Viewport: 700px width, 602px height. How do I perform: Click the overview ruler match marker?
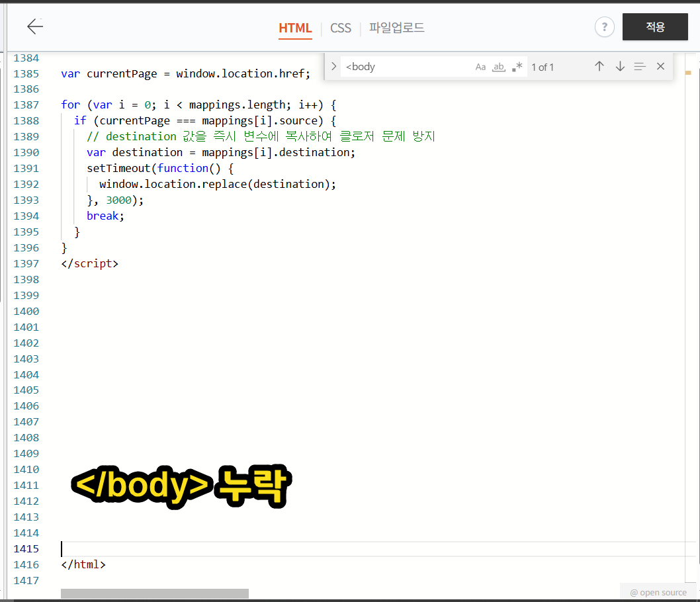tap(688, 72)
